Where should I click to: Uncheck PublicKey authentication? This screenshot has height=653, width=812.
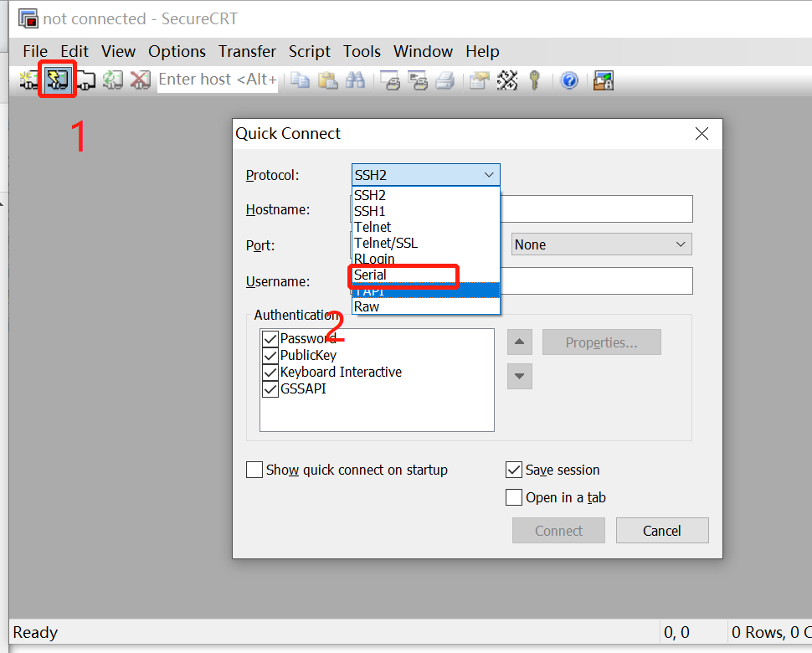click(x=270, y=355)
